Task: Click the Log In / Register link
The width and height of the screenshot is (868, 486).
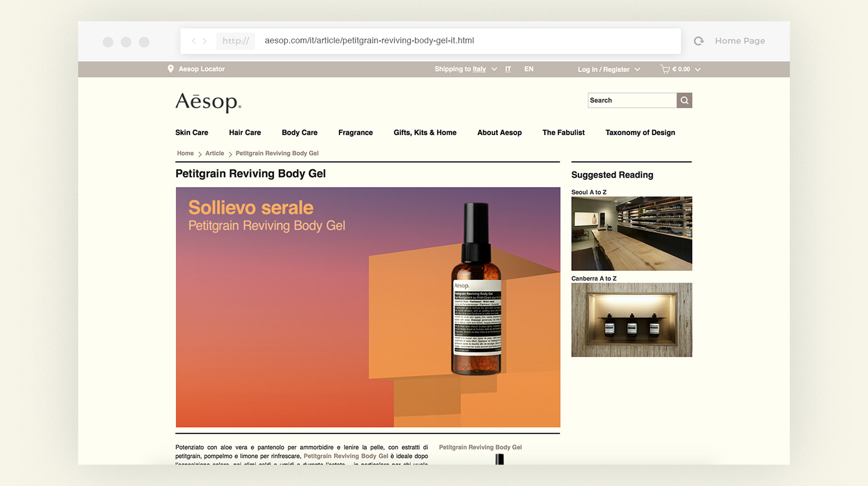Action: point(603,69)
